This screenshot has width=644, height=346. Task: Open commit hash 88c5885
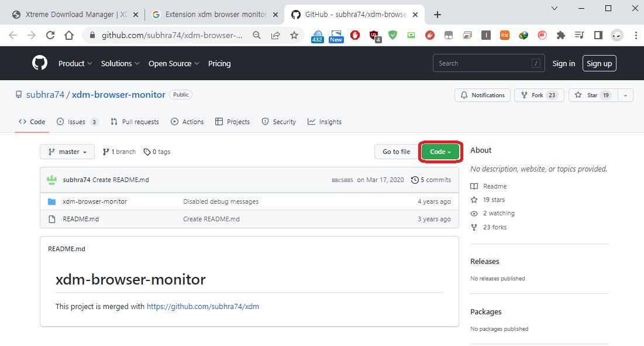(342, 180)
